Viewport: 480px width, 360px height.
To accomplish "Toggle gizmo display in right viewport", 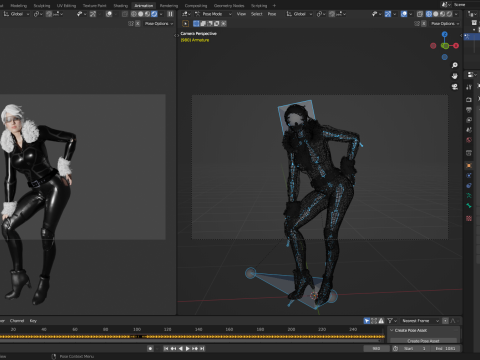I will tap(388, 14).
